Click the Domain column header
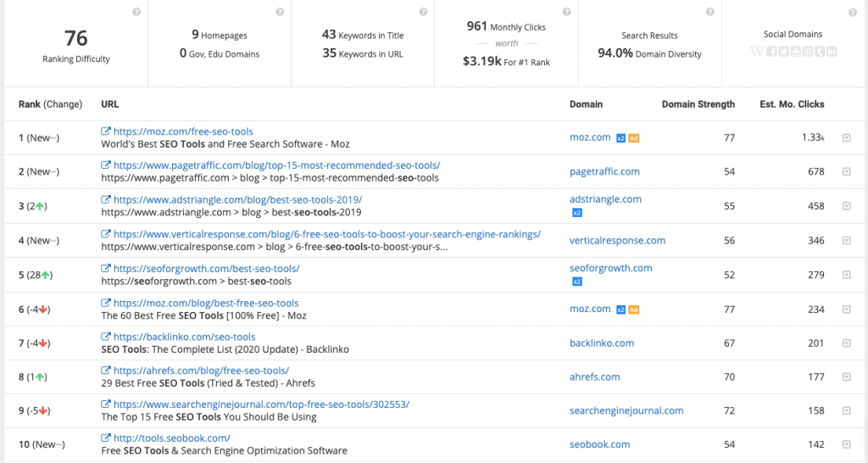Image resolution: width=868 pixels, height=463 pixels. click(x=587, y=104)
